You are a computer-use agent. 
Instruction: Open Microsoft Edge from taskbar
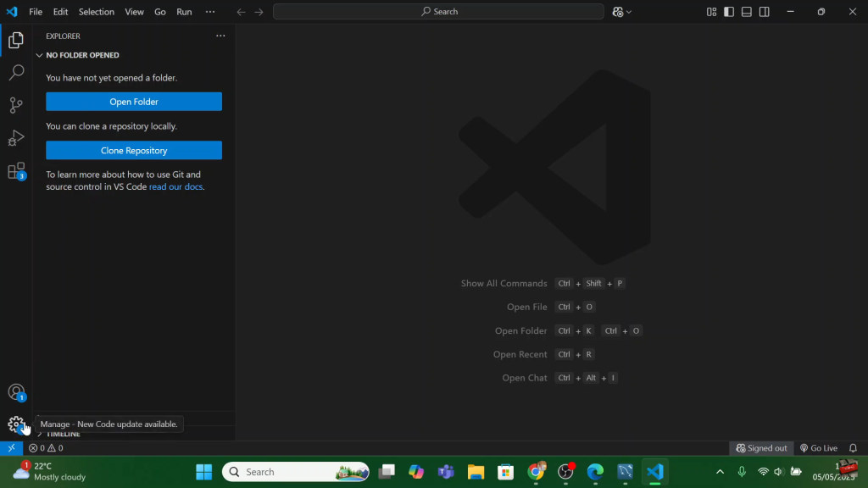coord(595,472)
